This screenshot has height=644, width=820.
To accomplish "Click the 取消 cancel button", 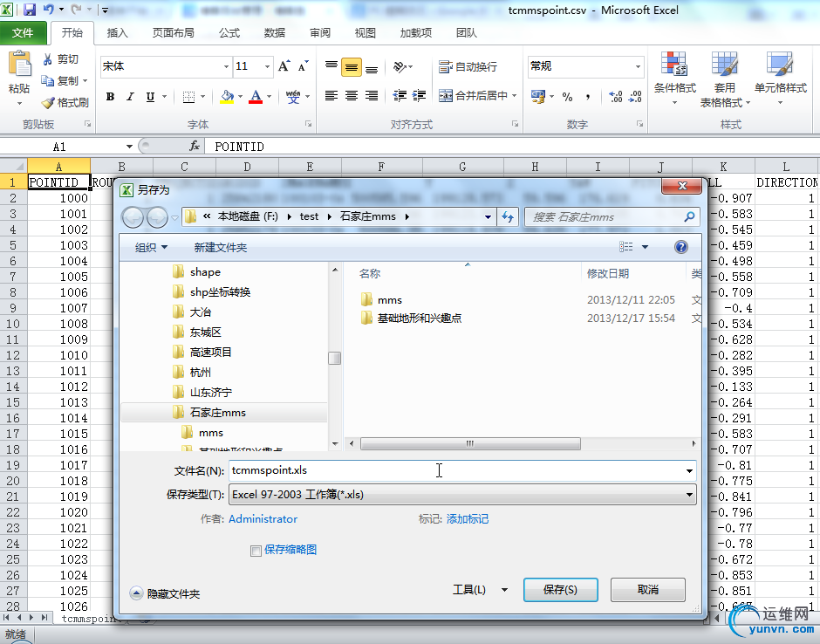I will point(648,590).
